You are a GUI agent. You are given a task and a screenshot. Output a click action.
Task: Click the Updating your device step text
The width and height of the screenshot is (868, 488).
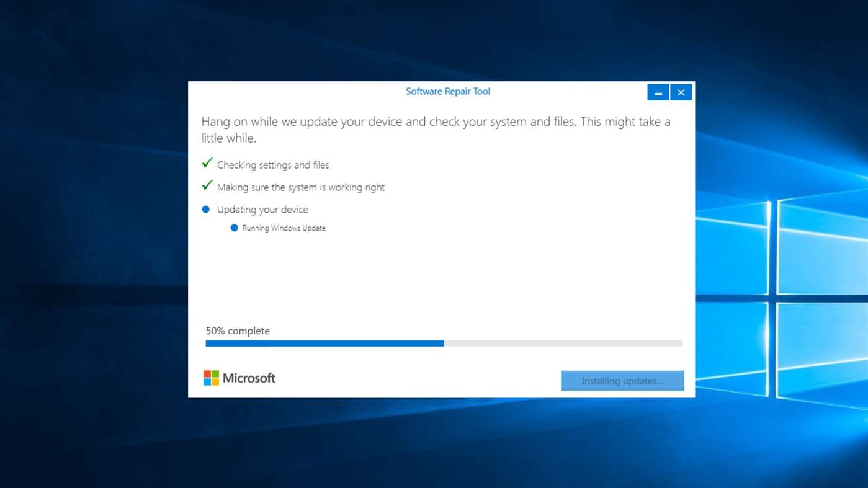pyautogui.click(x=262, y=210)
